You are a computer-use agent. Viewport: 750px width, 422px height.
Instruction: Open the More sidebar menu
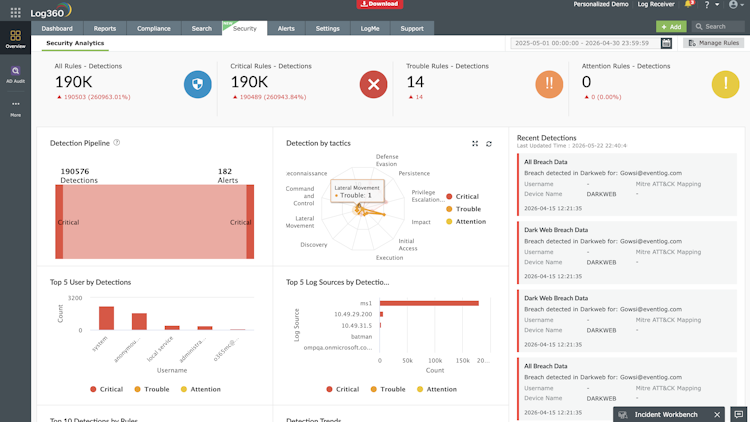click(x=15, y=109)
